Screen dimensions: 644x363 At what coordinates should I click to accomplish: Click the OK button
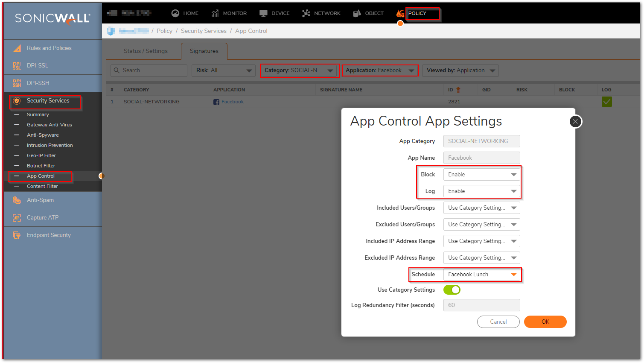pyautogui.click(x=545, y=322)
